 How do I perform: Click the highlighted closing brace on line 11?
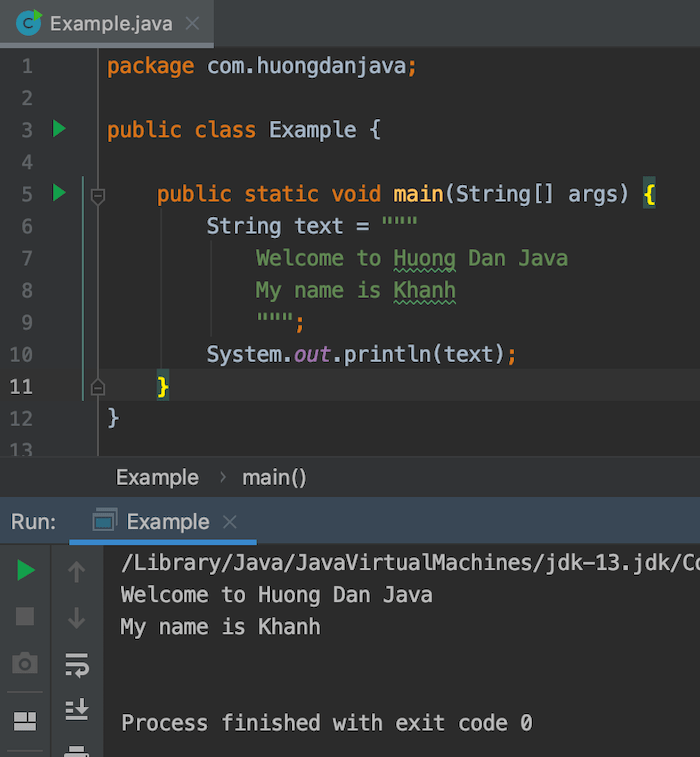tap(163, 386)
